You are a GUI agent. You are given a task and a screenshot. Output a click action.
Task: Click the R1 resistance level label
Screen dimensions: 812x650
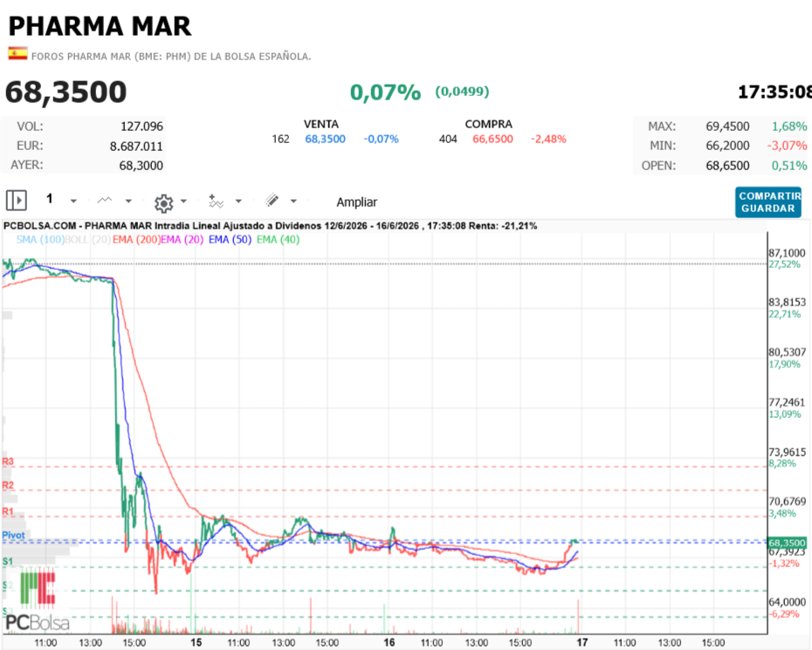point(8,512)
